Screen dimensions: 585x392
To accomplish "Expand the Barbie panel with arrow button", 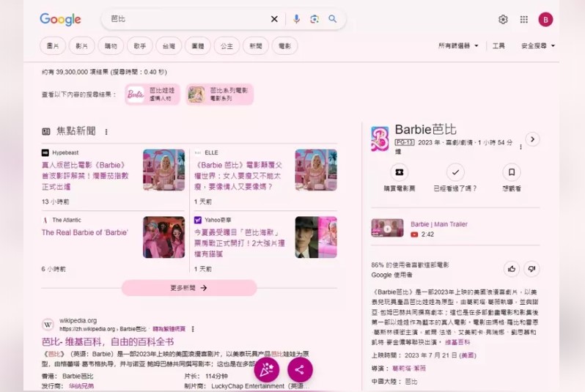I will point(532,139).
